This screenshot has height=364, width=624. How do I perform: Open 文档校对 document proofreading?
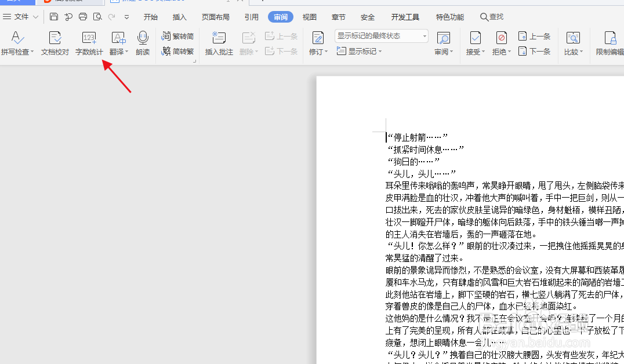point(55,43)
